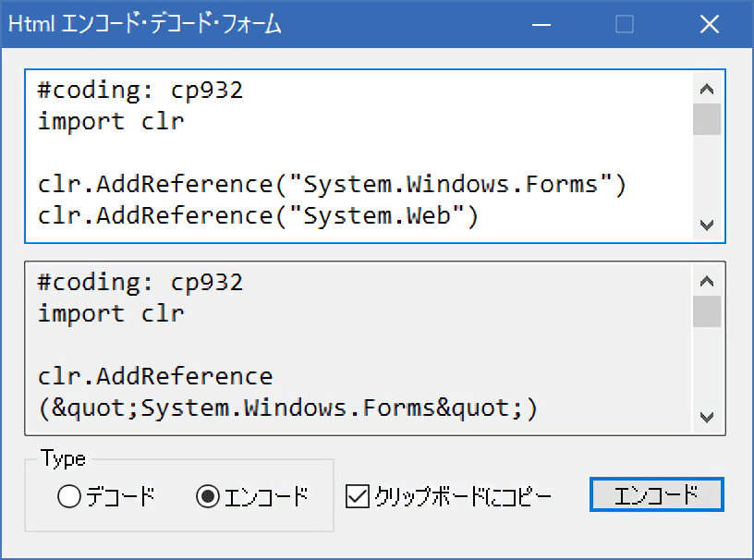Click the 'System.Web' reference line in input box
Image resolution: width=754 pixels, height=560 pixels.
click(259, 215)
